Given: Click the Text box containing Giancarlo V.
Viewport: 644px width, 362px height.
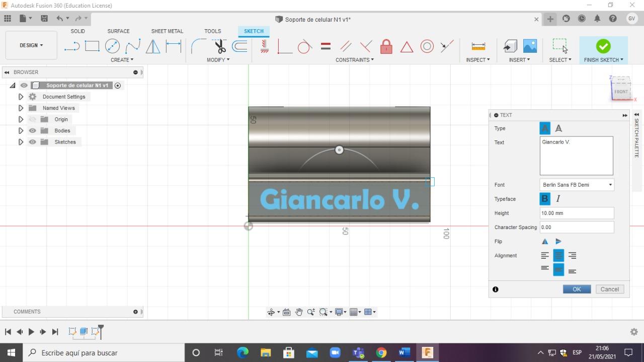Looking at the screenshot, I should coord(577,156).
